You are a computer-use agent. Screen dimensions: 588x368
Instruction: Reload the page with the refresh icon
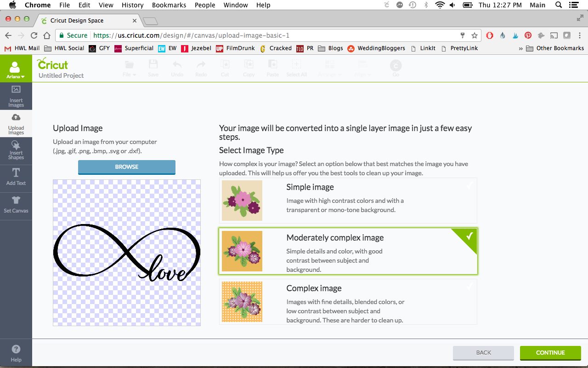click(34, 35)
